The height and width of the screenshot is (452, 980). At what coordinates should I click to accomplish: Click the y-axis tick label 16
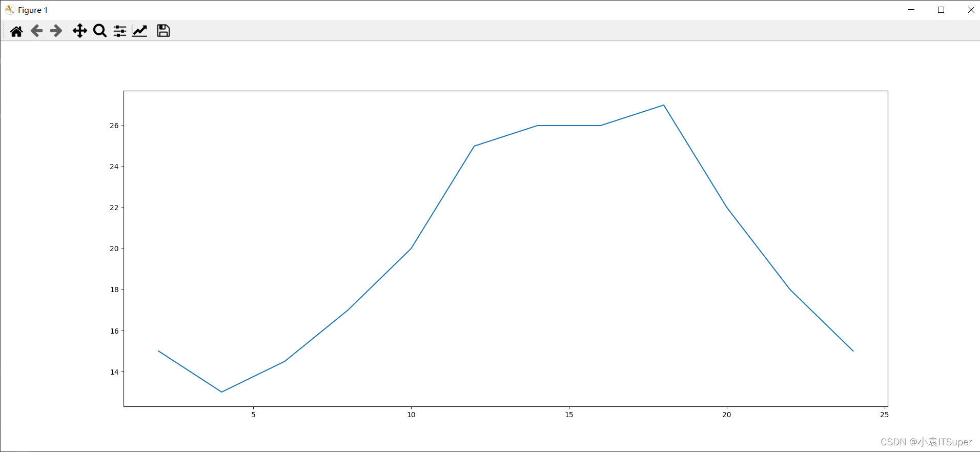pos(114,331)
